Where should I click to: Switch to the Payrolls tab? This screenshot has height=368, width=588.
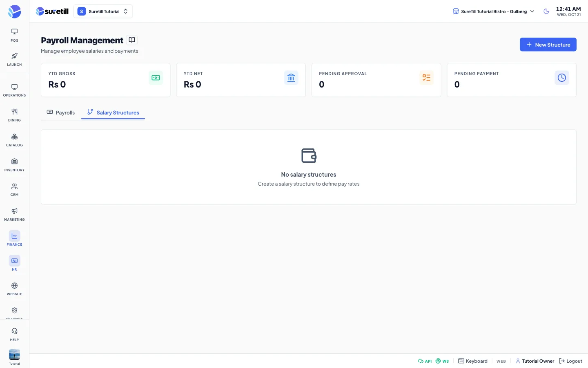[61, 112]
